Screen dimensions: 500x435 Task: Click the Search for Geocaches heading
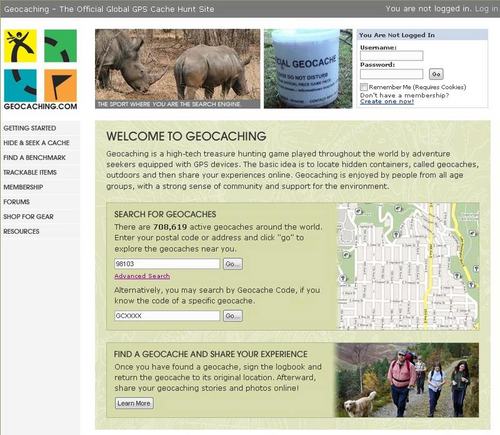[165, 214]
